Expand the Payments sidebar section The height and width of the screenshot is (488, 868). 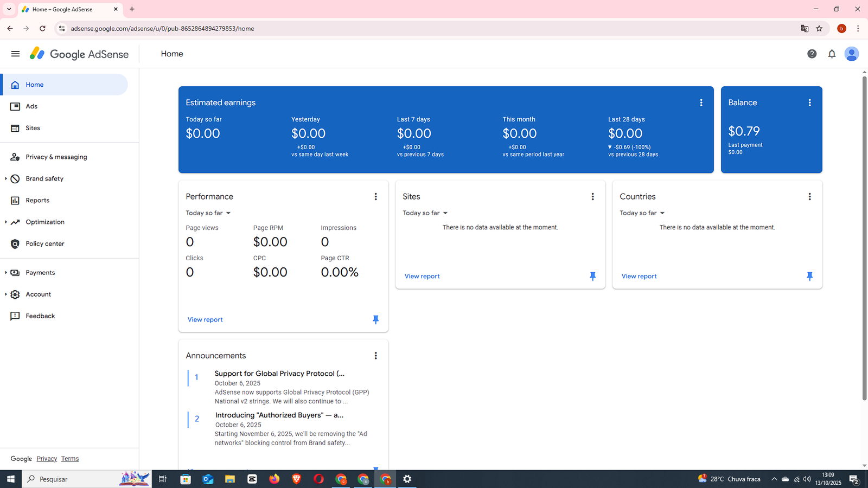point(6,273)
